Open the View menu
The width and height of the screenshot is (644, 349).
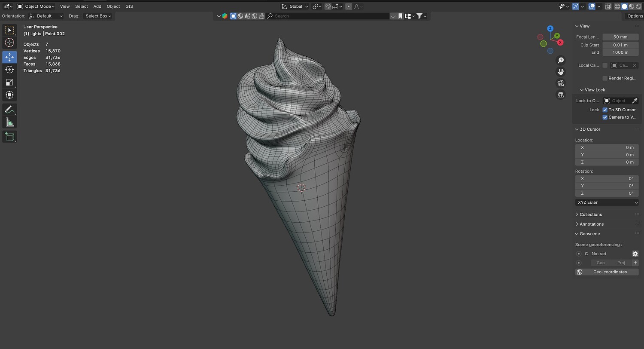click(x=65, y=6)
